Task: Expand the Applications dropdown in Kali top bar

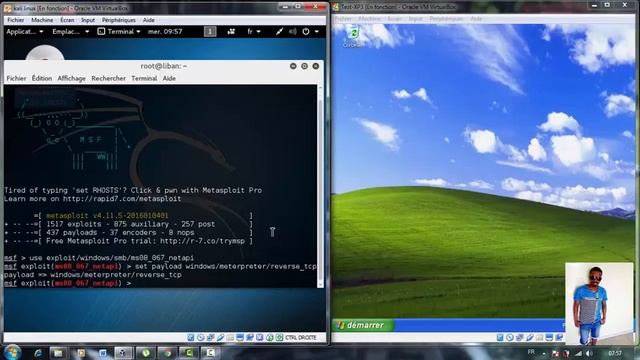Action: coord(24,31)
